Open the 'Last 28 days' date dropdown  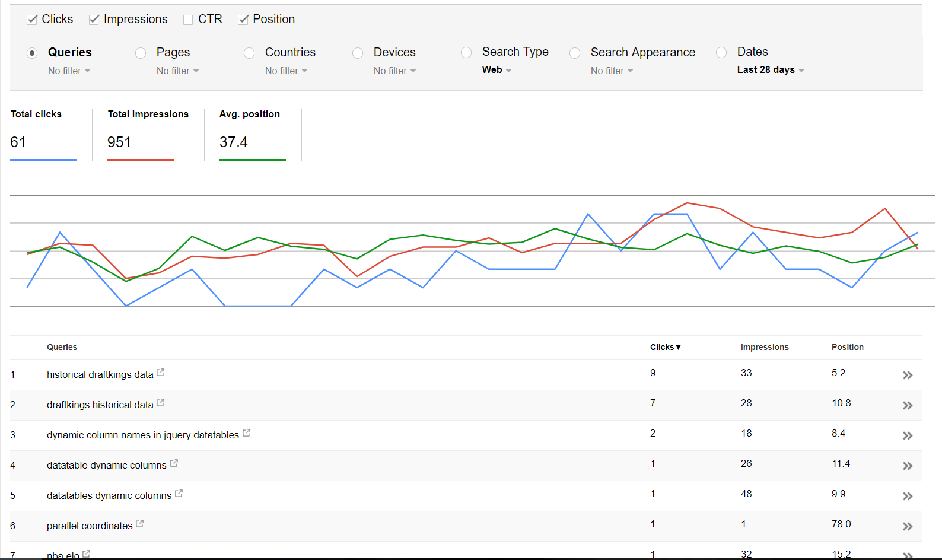coord(770,70)
